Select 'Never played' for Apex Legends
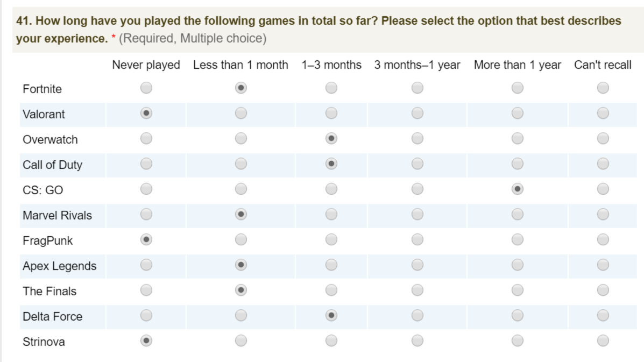 [x=146, y=265]
